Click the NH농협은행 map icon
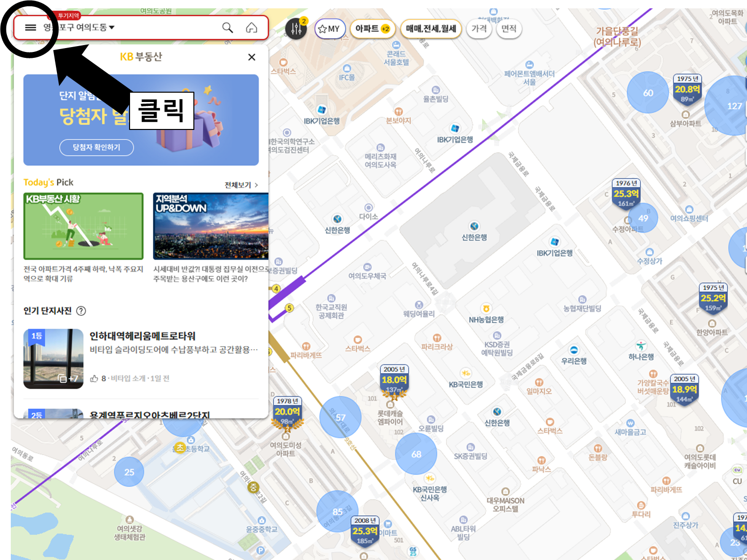 tap(486, 308)
